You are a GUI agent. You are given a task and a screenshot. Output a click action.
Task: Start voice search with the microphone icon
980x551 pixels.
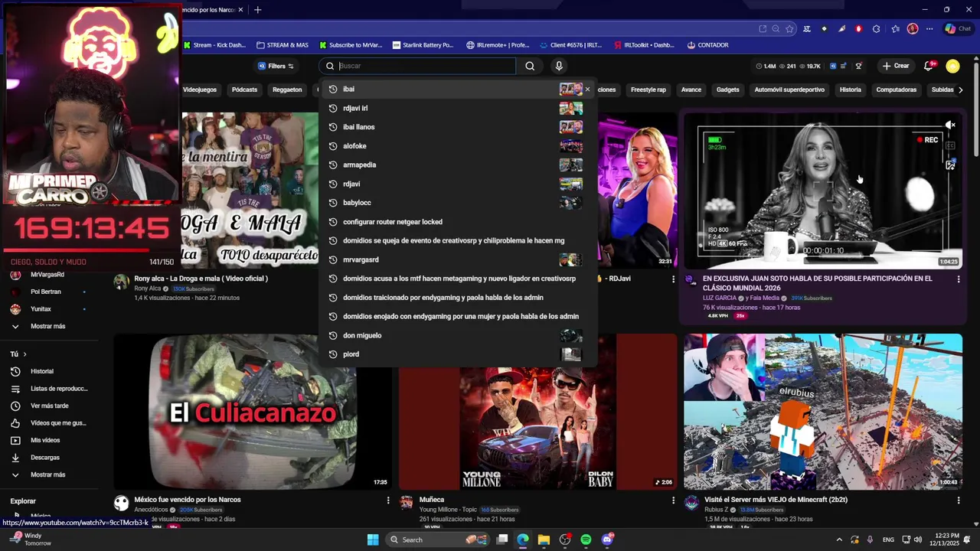tap(559, 66)
